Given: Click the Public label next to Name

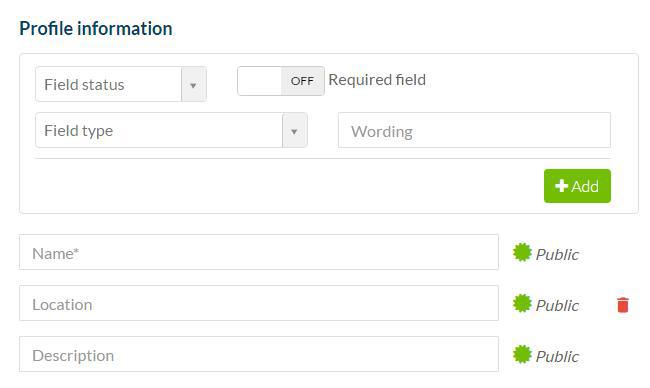Looking at the screenshot, I should click(557, 255).
